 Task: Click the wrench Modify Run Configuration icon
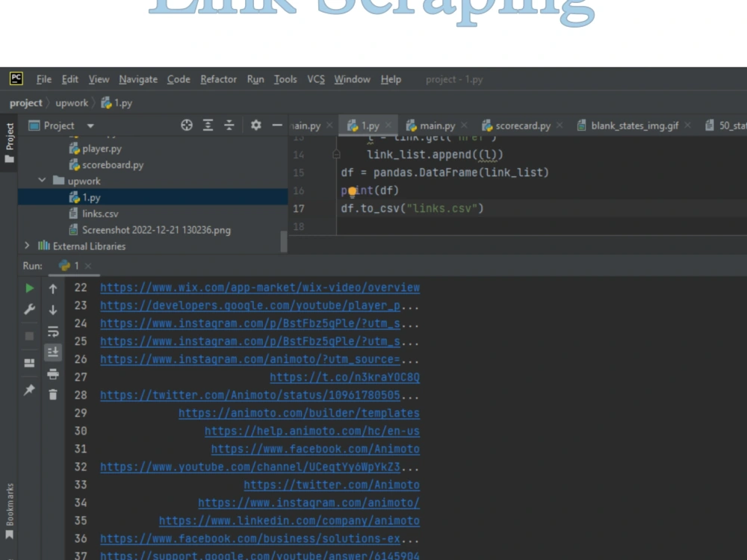pos(29,310)
